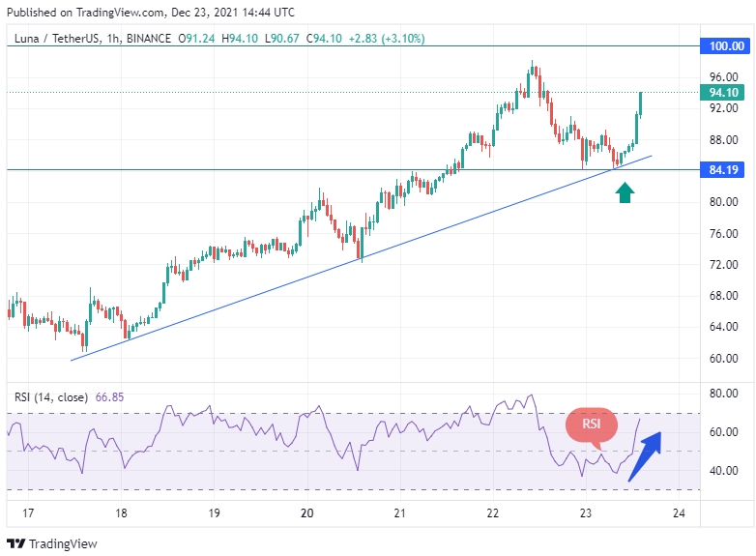This screenshot has width=756, height=556.
Task: Click date label 18 on time axis
Action: pos(121,513)
